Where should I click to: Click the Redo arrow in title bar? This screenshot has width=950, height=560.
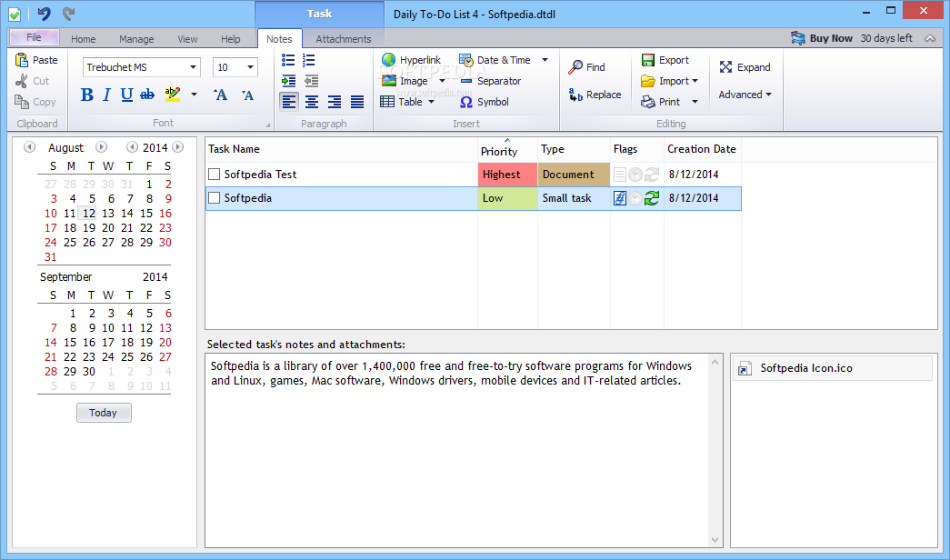click(x=68, y=14)
